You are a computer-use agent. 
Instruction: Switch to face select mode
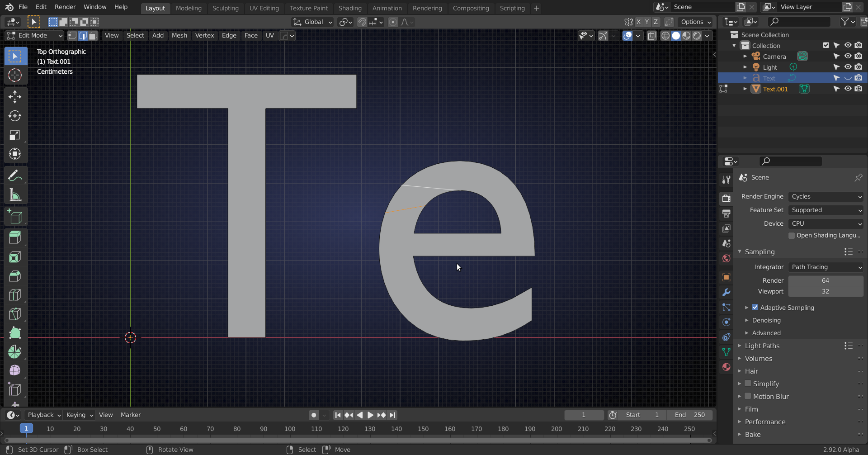(93, 36)
